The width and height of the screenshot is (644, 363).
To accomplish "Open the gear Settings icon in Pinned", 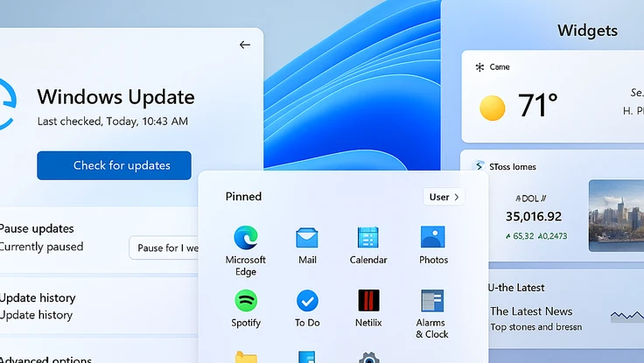I will (x=369, y=357).
